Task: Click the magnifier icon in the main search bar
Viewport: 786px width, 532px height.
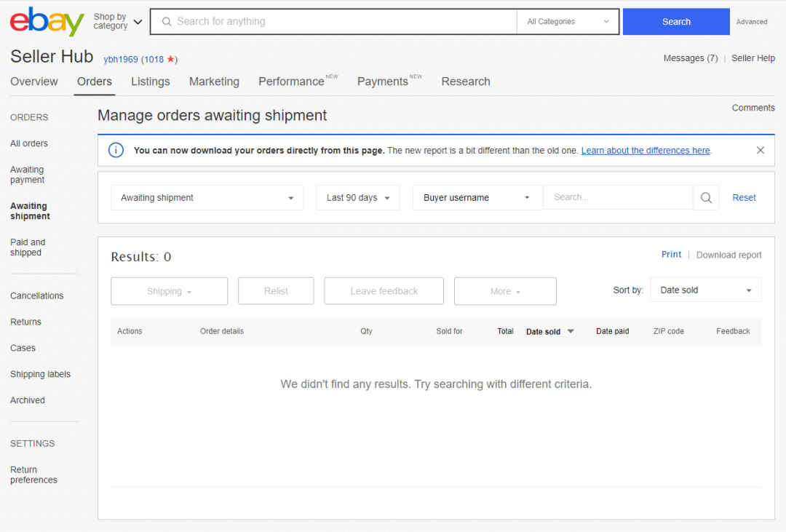Action: [167, 22]
